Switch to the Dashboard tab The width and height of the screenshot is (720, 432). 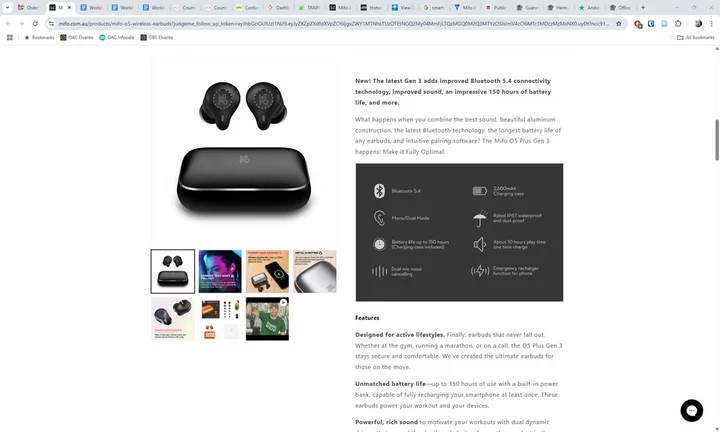tap(279, 7)
